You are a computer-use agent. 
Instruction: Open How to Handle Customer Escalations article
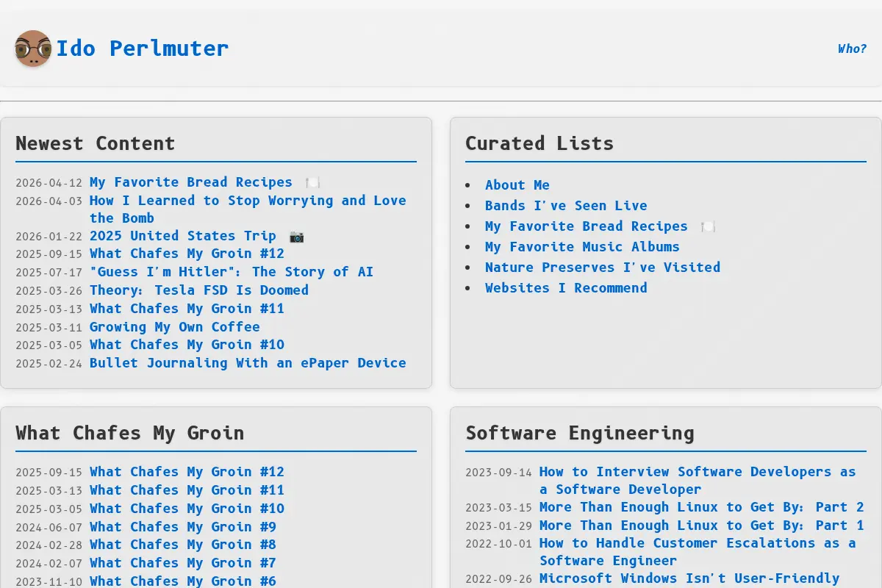coord(698,552)
